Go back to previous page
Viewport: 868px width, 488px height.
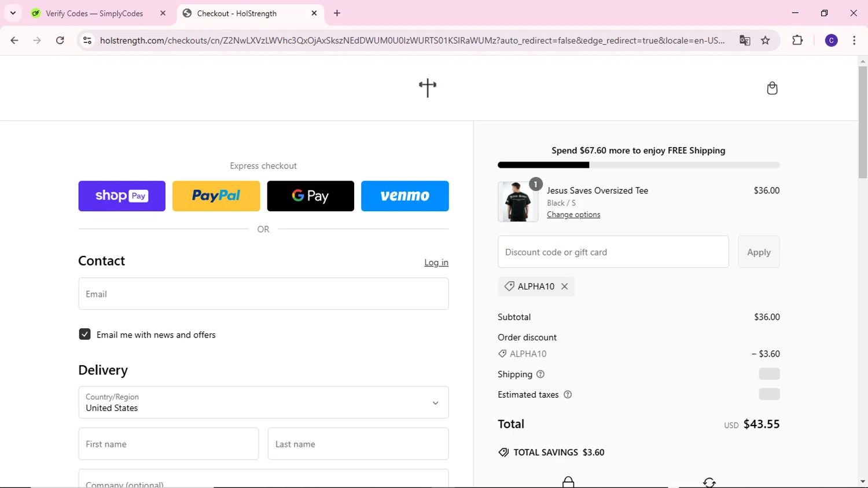click(14, 41)
